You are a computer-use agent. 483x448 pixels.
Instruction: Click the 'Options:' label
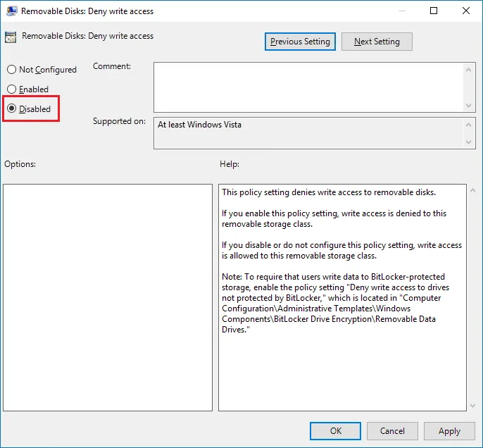pyautogui.click(x=20, y=164)
